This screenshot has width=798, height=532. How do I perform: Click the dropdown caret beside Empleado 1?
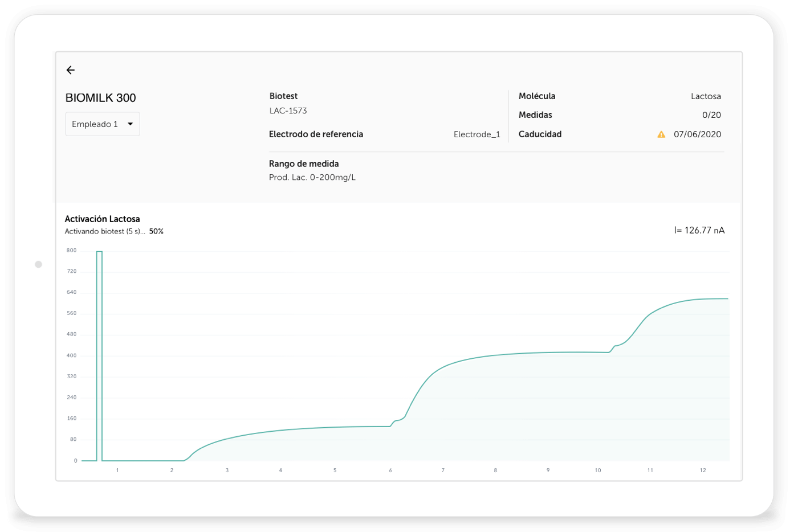(x=130, y=124)
